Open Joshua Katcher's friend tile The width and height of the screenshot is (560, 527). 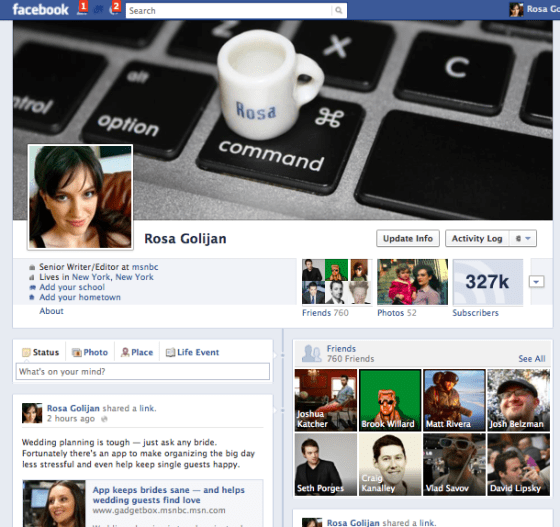(x=326, y=400)
